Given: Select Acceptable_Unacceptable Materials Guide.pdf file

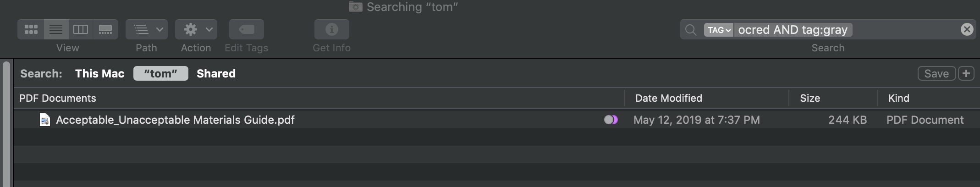Looking at the screenshot, I should (x=175, y=120).
